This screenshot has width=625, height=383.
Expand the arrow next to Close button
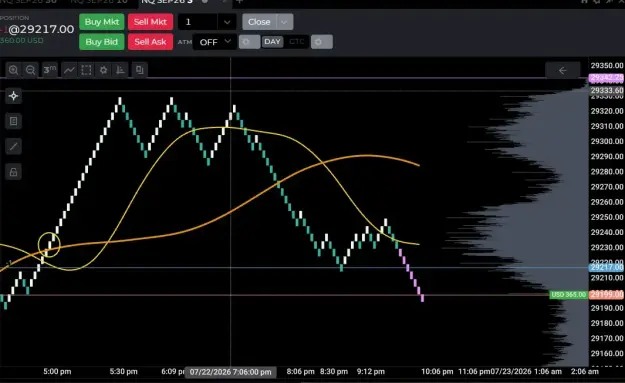click(x=284, y=22)
